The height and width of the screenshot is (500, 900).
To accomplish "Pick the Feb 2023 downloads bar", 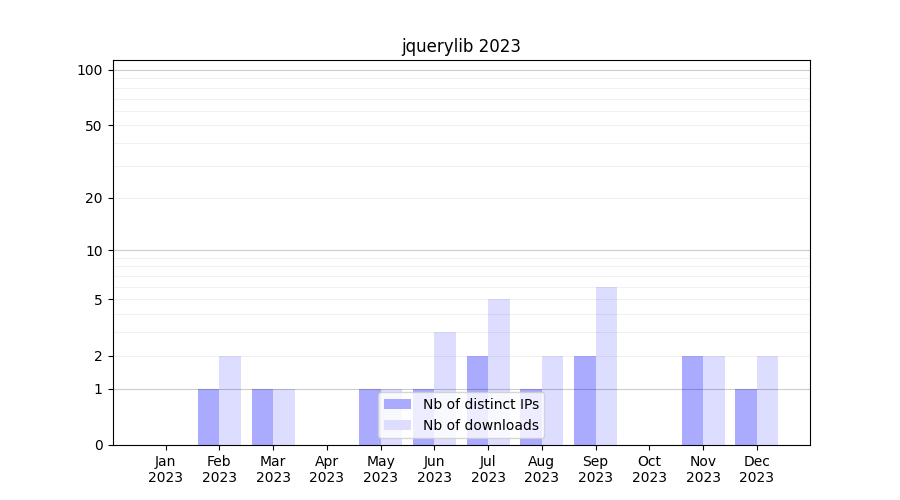I will click(230, 400).
